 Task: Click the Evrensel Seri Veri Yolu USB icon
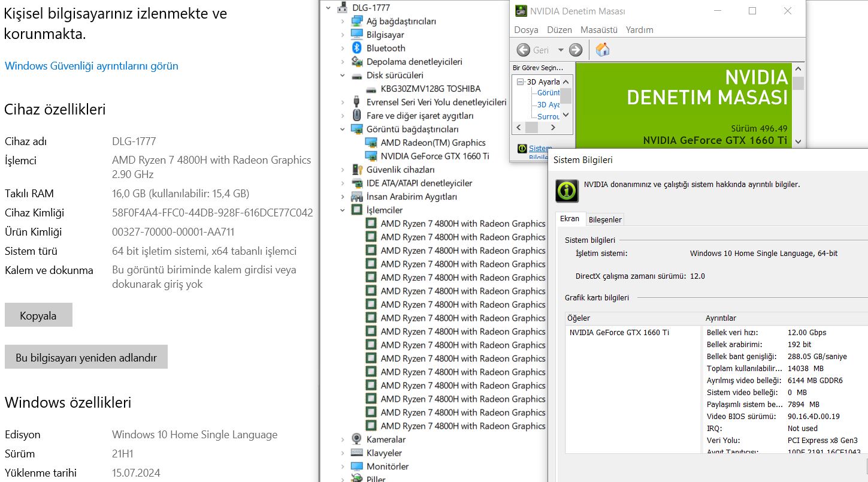pyautogui.click(x=357, y=102)
